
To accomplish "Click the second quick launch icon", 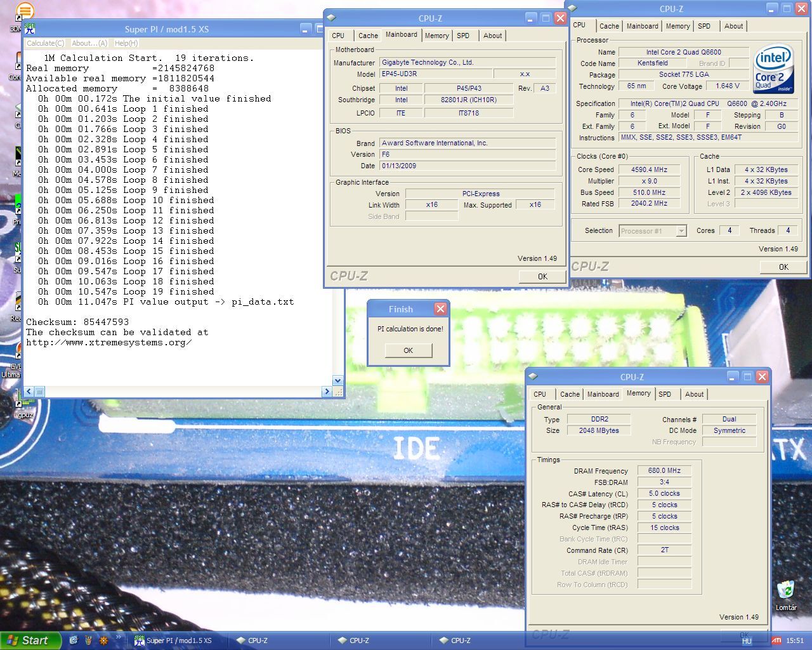I will (x=88, y=640).
